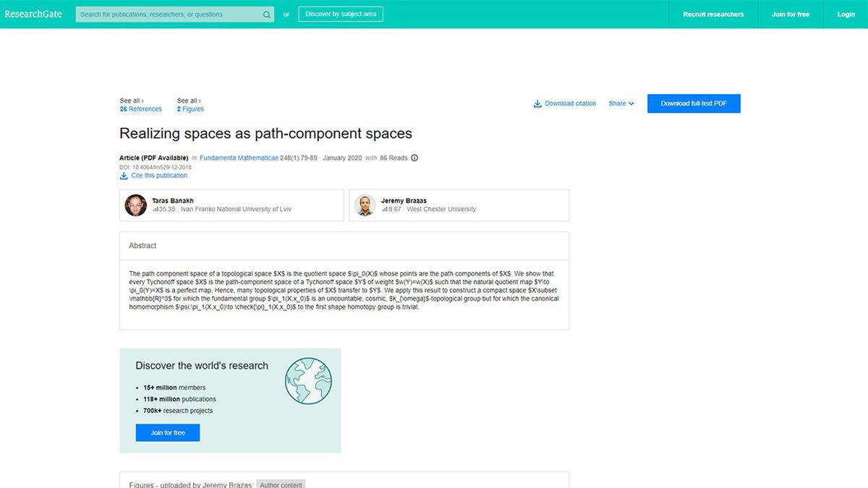Click the RG Score bars icon beside 9.67
This screenshot has width=868, height=488.
[386, 210]
